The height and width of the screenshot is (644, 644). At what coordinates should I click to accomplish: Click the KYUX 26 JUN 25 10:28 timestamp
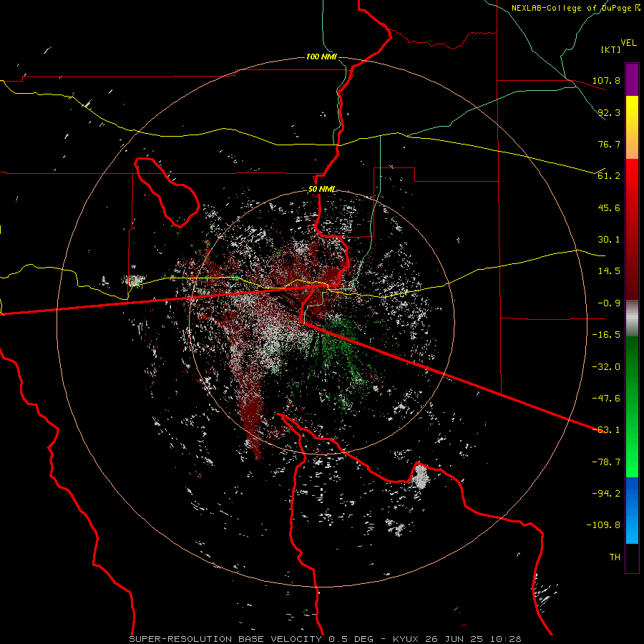[457, 639]
